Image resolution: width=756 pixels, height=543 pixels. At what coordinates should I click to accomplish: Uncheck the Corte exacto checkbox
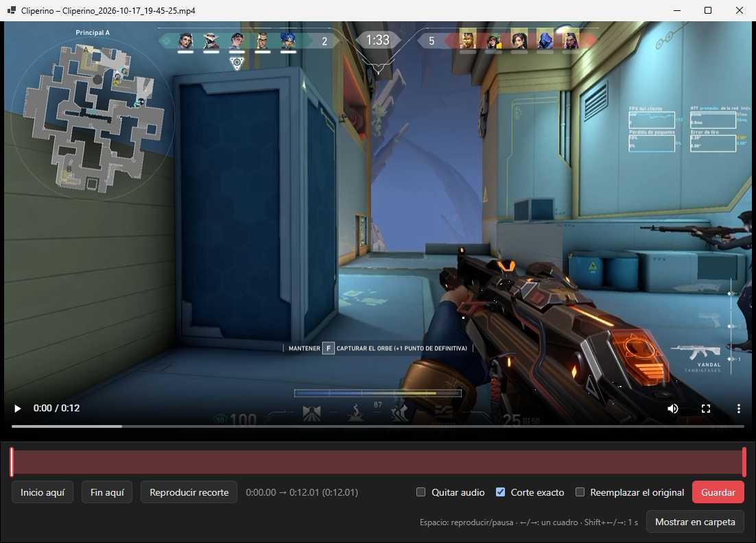tap(501, 492)
